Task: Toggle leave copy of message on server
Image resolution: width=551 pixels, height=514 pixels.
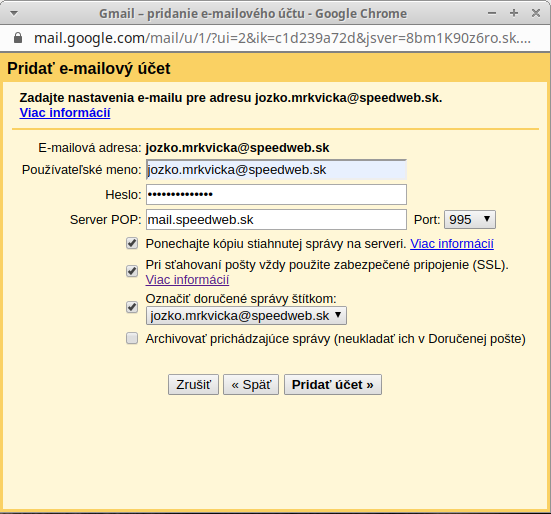Action: pyautogui.click(x=132, y=243)
